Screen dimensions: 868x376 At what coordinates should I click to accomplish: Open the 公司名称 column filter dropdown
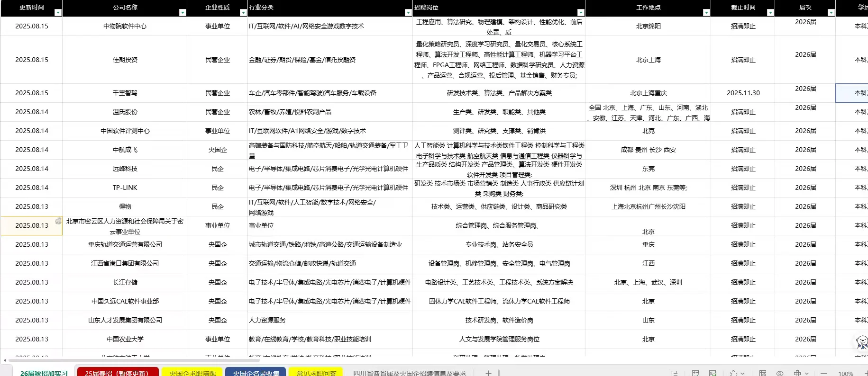tap(183, 13)
